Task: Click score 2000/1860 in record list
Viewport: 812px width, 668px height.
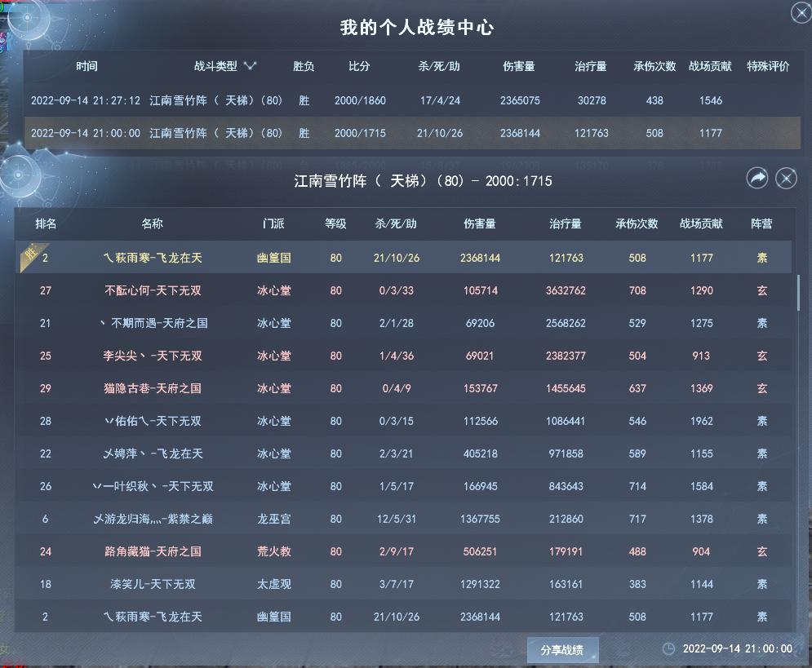Action: [x=360, y=100]
